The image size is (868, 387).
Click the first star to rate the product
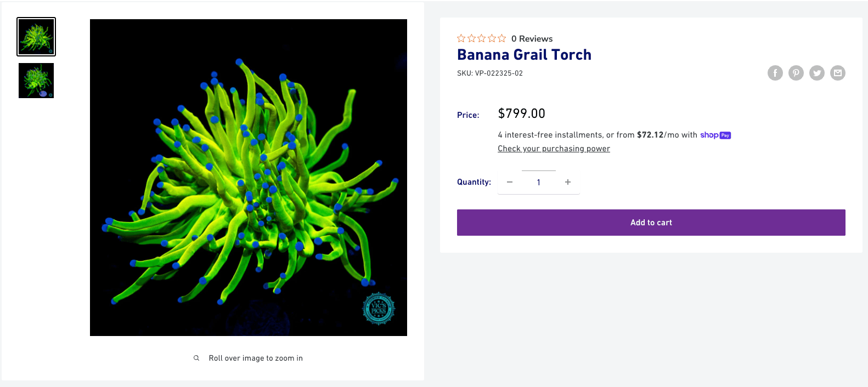coord(461,38)
